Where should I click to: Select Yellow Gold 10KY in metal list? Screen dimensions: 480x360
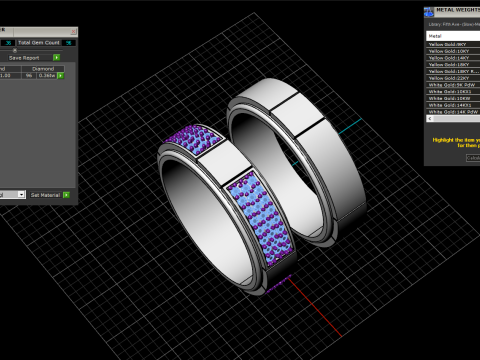point(453,51)
